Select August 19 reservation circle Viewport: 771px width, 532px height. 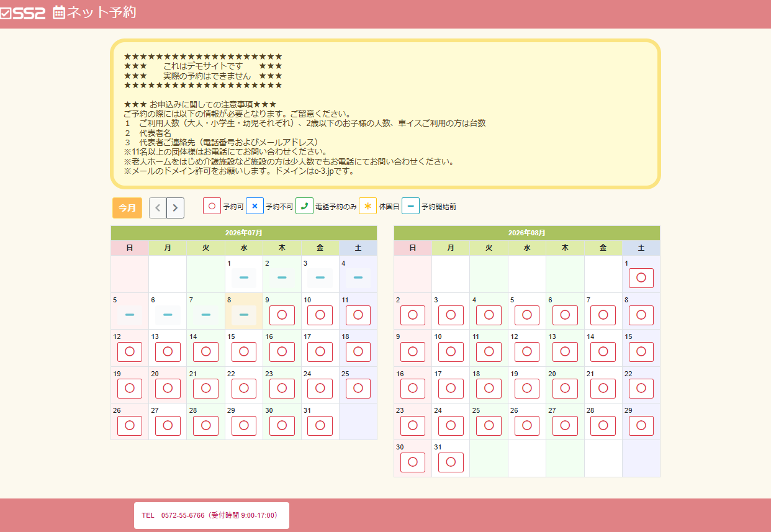[527, 389]
